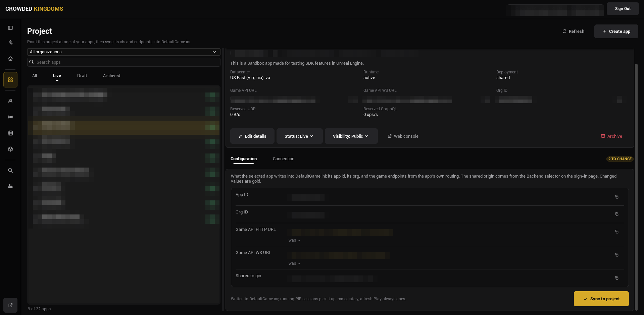Select the highlighted app row in list

click(x=124, y=125)
